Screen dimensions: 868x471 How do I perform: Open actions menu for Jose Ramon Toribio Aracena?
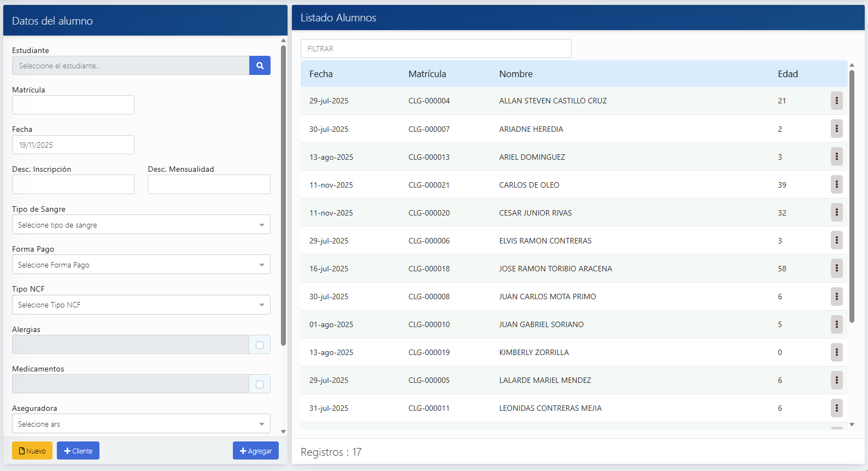836,268
